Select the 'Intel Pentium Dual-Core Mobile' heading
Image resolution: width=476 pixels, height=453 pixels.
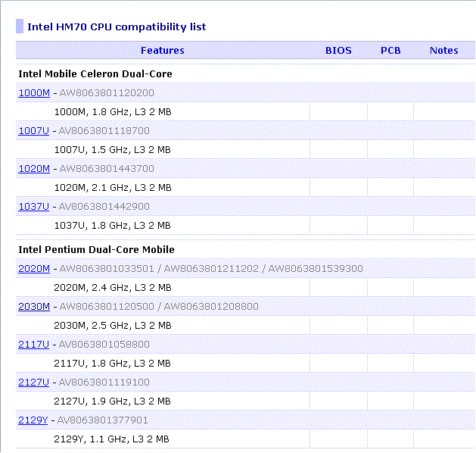click(x=97, y=249)
